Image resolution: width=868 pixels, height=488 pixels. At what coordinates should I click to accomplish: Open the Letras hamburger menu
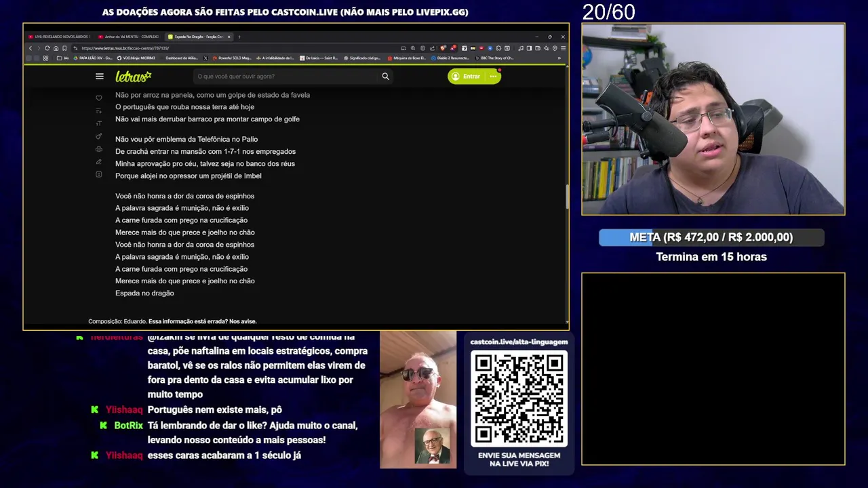tap(100, 77)
